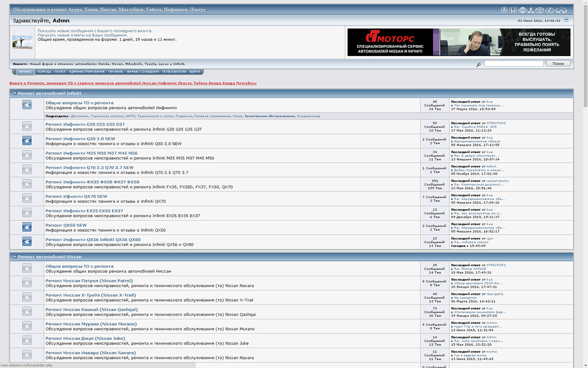Viewport: 588px width, 368px height.
Task: Open the ПРОФИЛЬ menu item
Action: 116,72
